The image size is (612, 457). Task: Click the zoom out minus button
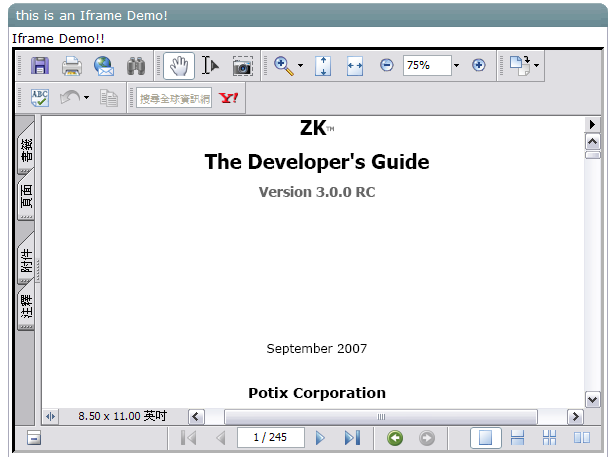[386, 65]
